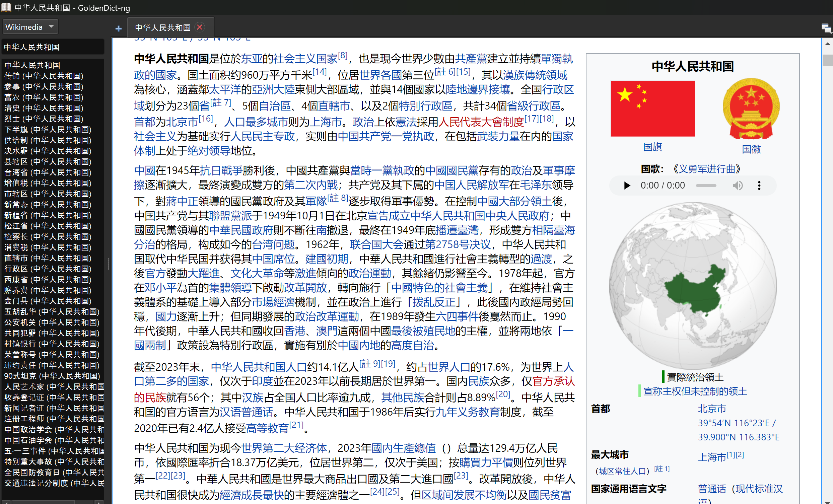Select 增值税 (中华人民共和国) from results
Screen dimensions: 833x504
48,183
